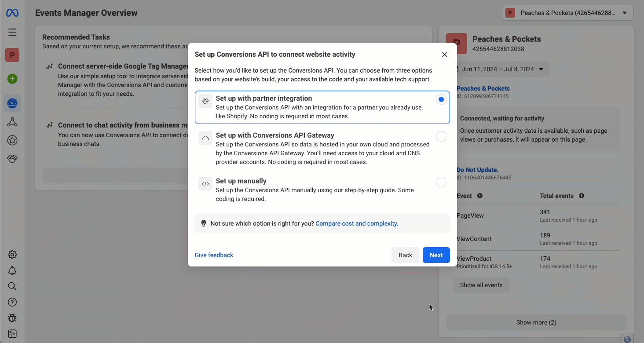Viewport: 644px width, 343px height.
Task: Click the 341 total events value
Action: (x=545, y=212)
